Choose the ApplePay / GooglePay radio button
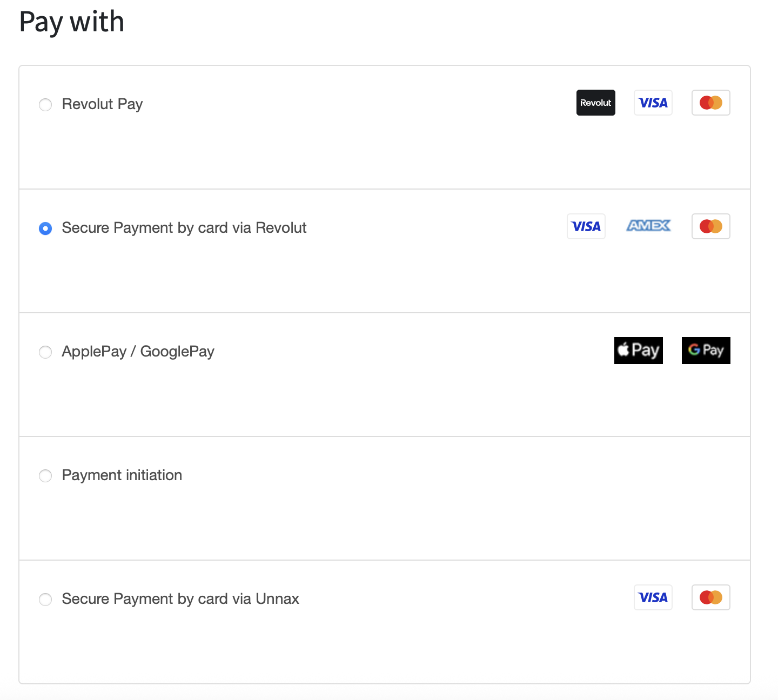Image resolution: width=778 pixels, height=700 pixels. pyautogui.click(x=45, y=352)
